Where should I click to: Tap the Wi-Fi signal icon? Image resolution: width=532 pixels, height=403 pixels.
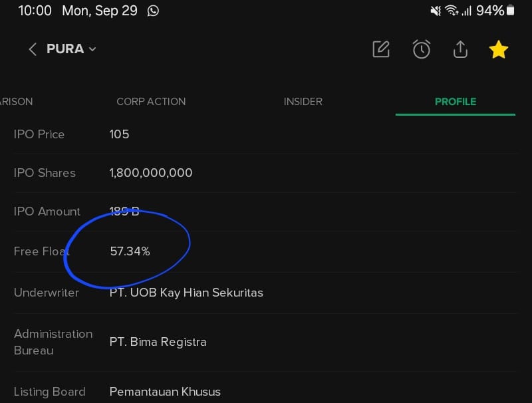point(452,11)
